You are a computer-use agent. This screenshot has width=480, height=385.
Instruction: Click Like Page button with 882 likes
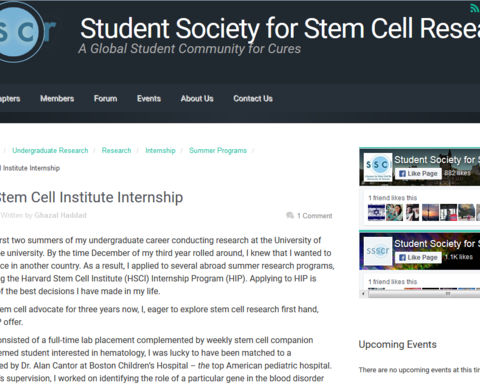pos(418,174)
